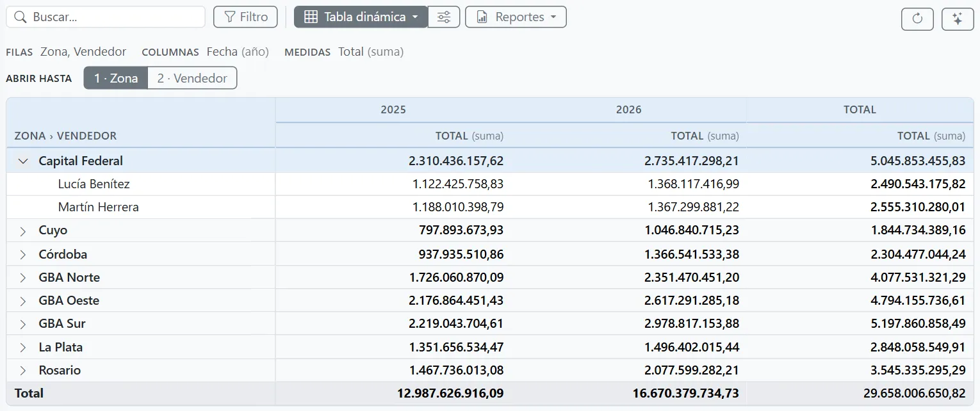980x411 pixels.
Task: Click the ZONA › VENDEDOR header
Action: (x=65, y=136)
